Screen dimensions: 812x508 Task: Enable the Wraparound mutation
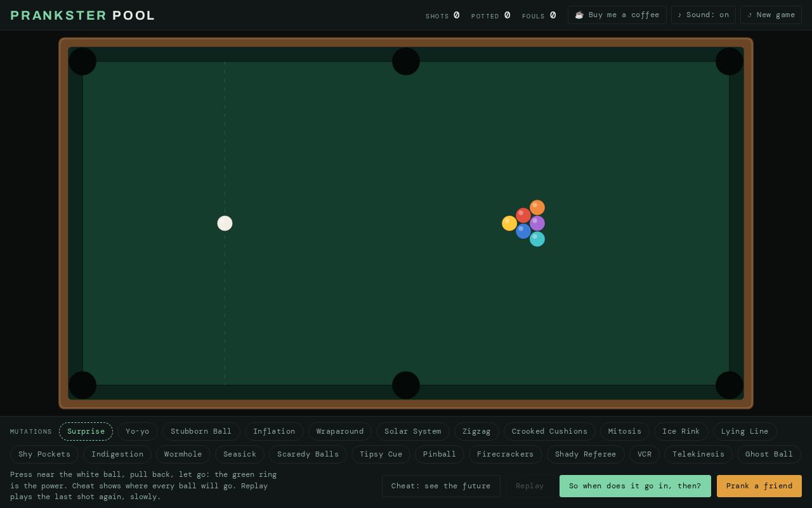coord(340,432)
